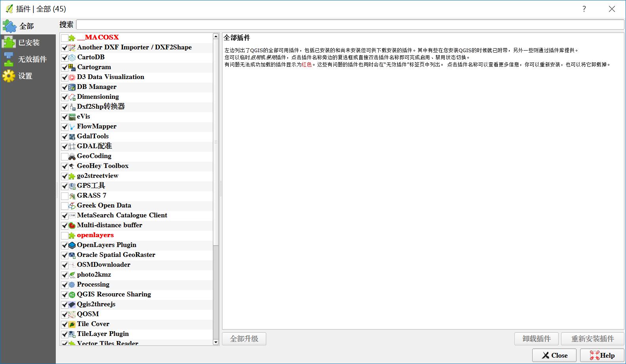
Task: Click the Oracle Spatial GeoRaster icon
Action: point(72,255)
